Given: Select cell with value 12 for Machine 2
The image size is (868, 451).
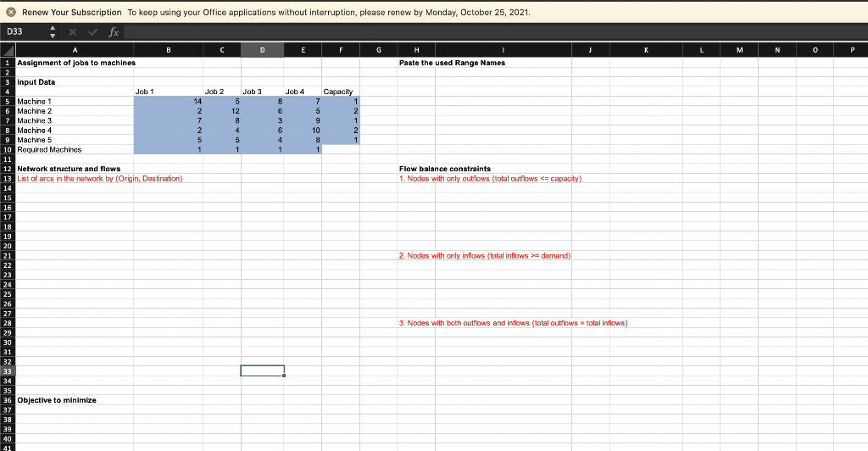Looking at the screenshot, I should coord(222,111).
